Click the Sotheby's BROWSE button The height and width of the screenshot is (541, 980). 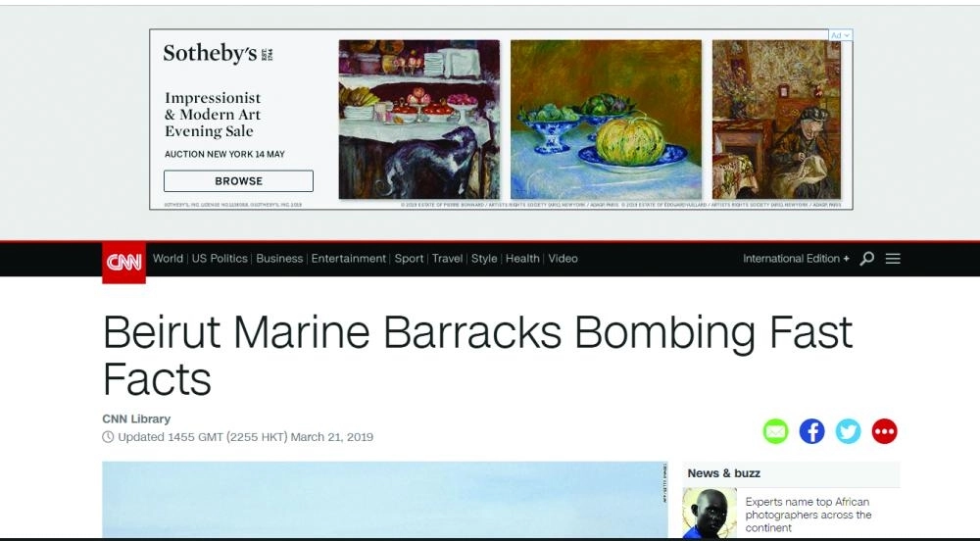pyautogui.click(x=238, y=181)
